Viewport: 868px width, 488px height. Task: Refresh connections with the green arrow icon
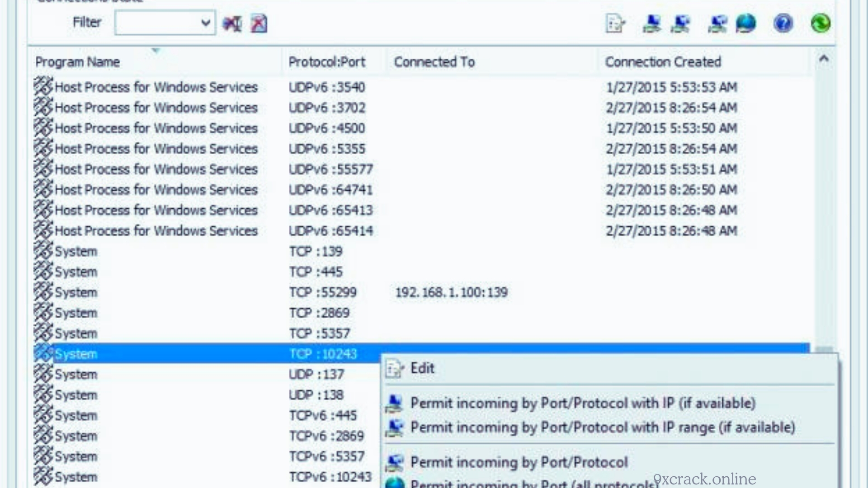tap(820, 23)
